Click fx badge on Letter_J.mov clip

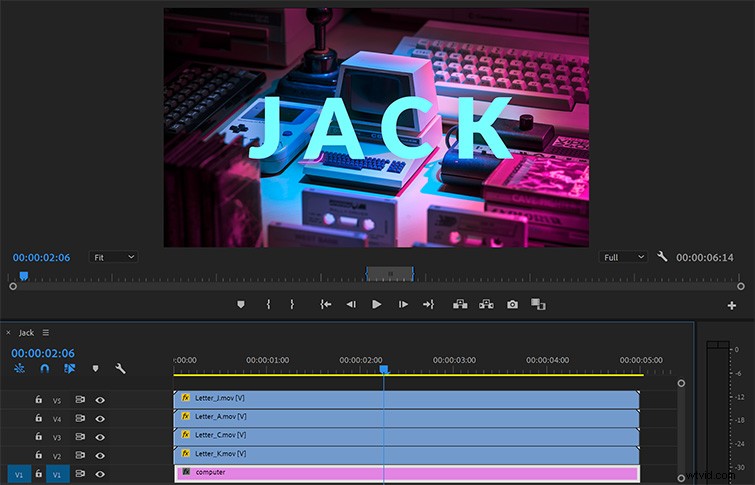(x=185, y=398)
